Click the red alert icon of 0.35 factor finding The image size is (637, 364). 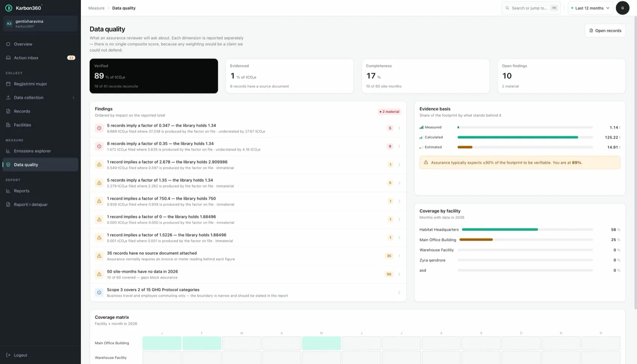coord(99,146)
